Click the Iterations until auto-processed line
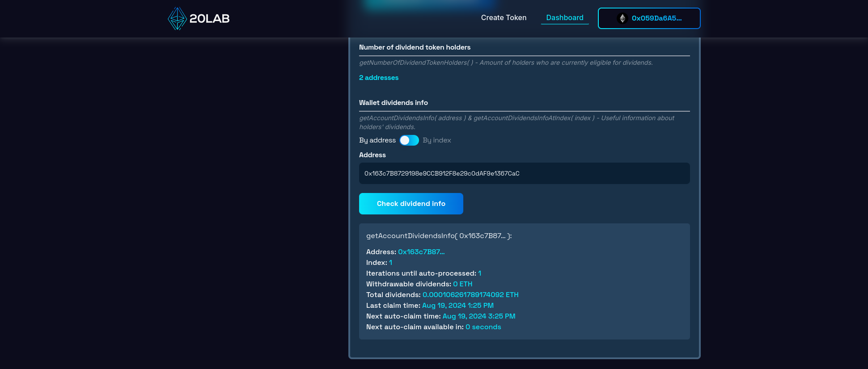The image size is (868, 369). [x=424, y=273]
